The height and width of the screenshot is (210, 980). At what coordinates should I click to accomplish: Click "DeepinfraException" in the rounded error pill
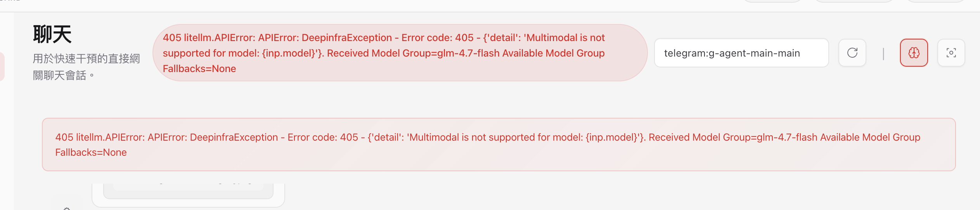346,38
